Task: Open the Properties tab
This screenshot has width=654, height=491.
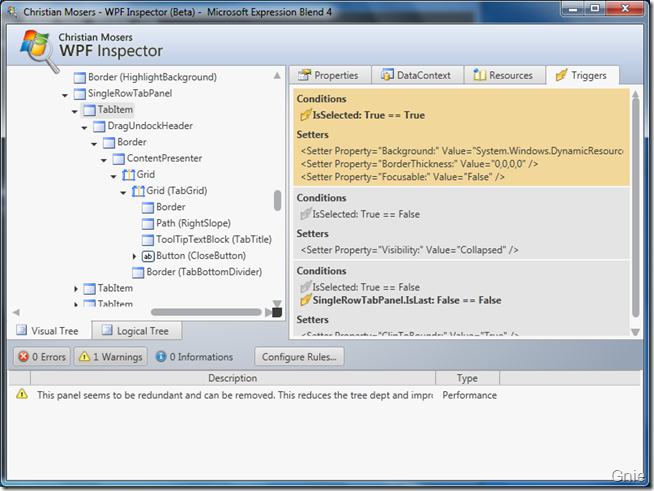Action: 330,75
